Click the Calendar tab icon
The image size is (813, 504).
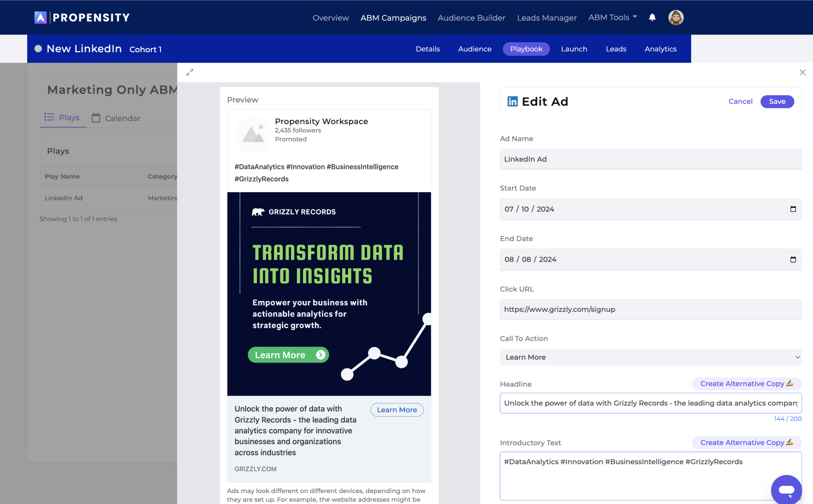(96, 118)
